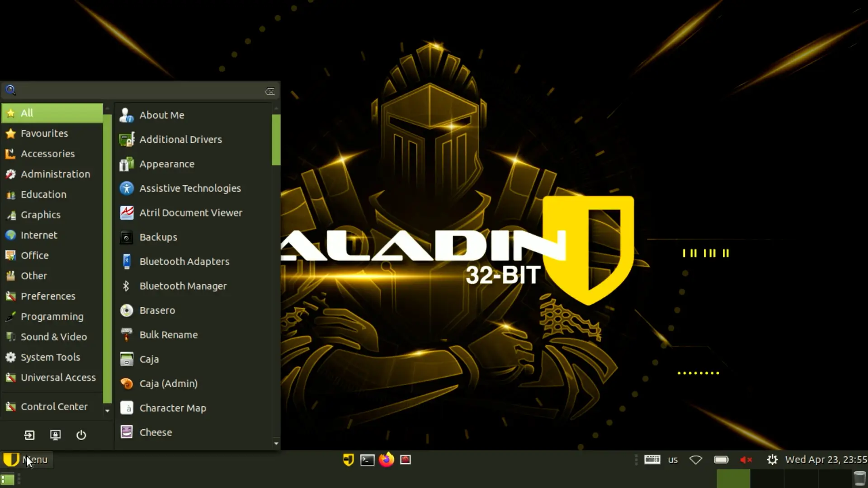Click the menu search field
Screen dimensions: 868x488
pos(140,90)
